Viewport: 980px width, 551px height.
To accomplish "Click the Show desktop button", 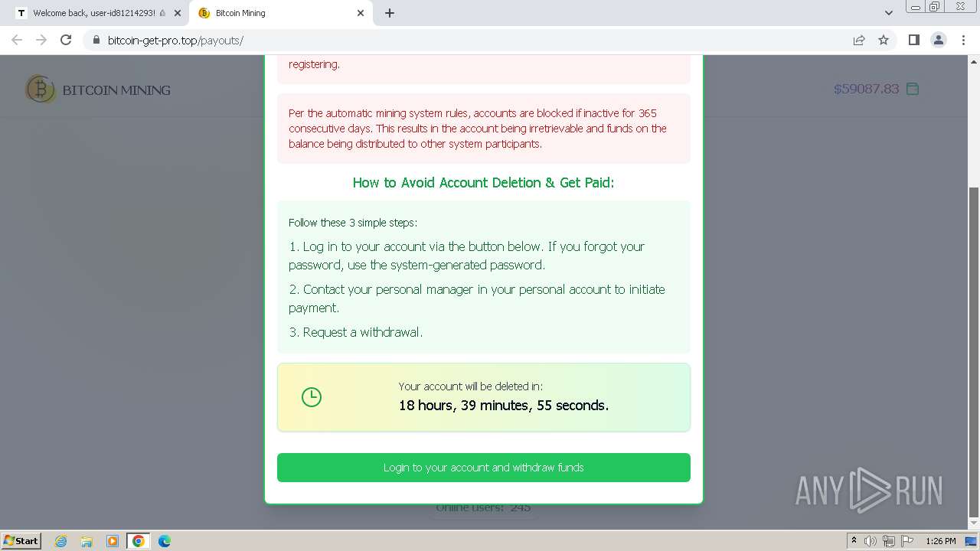I will click(x=972, y=541).
